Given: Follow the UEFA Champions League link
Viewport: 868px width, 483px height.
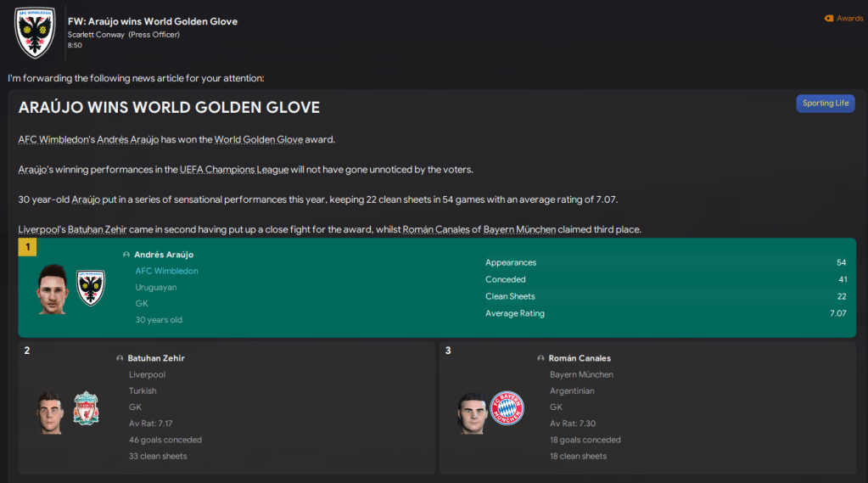Looking at the screenshot, I should pyautogui.click(x=234, y=170).
